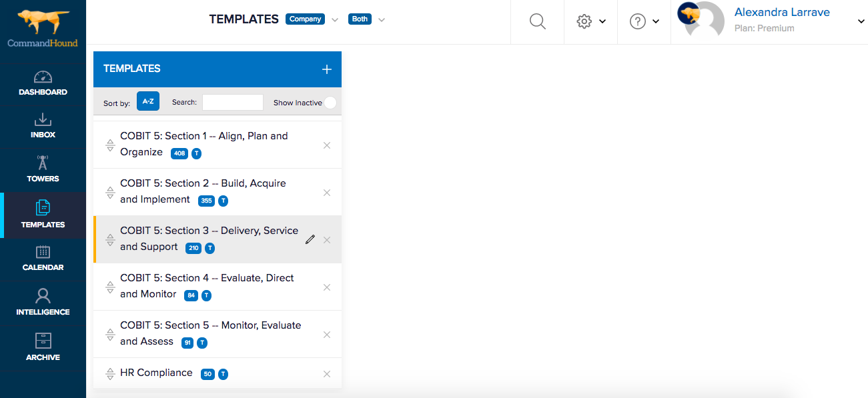The image size is (868, 398).
Task: Click the TEMPLATES panel header title
Action: tap(132, 69)
